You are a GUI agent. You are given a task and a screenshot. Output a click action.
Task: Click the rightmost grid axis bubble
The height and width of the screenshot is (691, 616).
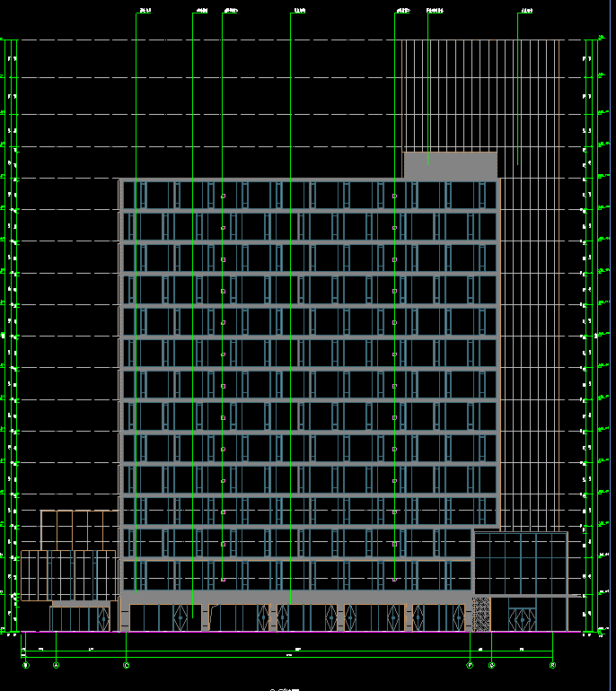pos(552,665)
